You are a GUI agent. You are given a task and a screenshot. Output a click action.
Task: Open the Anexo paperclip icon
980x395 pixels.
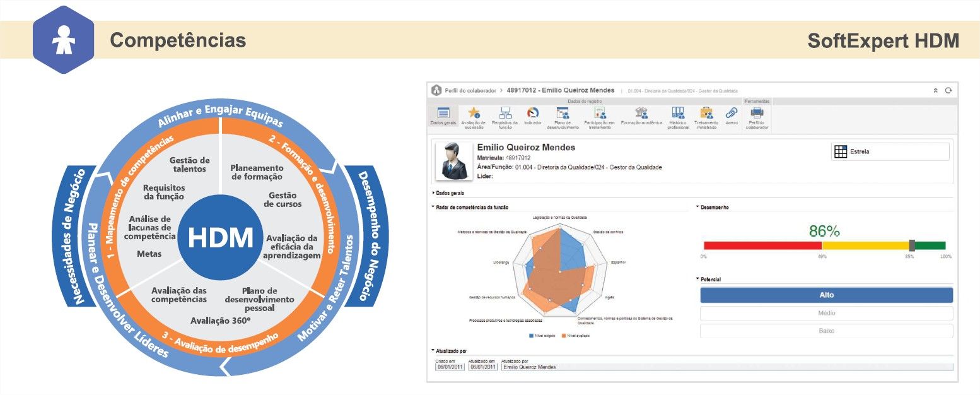(x=732, y=113)
